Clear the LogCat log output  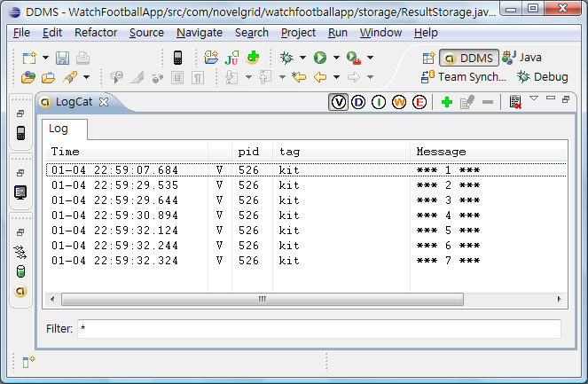pyautogui.click(x=515, y=103)
